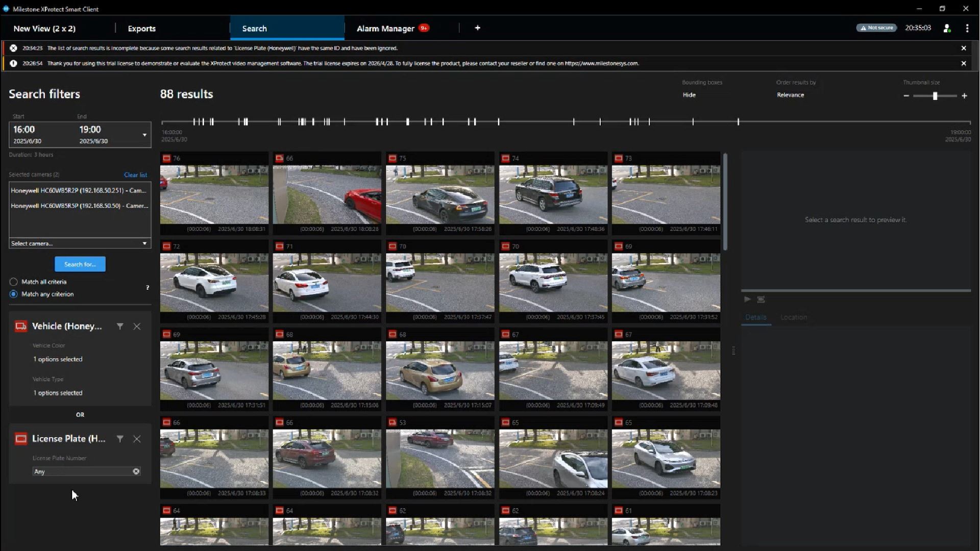
Task: Choose Match all criteria radio button
Action: click(13, 282)
